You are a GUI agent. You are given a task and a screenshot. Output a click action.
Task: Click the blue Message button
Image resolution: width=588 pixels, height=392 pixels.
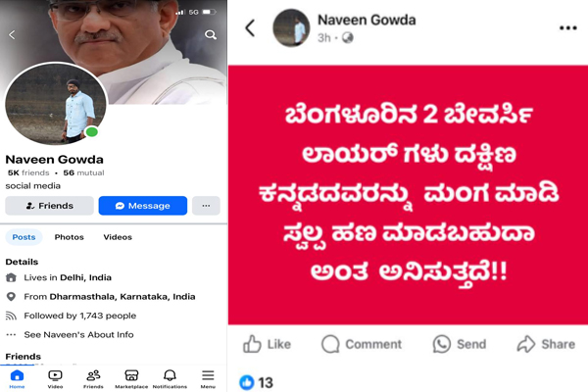(x=143, y=206)
